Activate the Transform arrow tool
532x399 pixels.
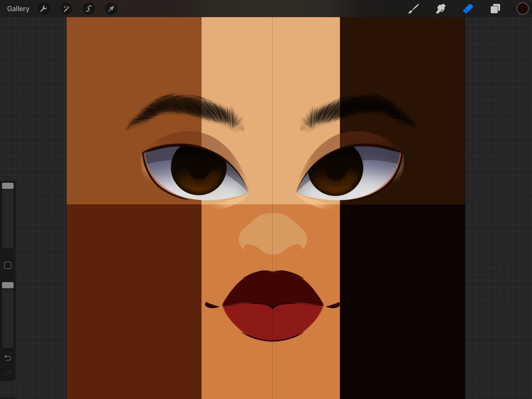click(x=111, y=8)
